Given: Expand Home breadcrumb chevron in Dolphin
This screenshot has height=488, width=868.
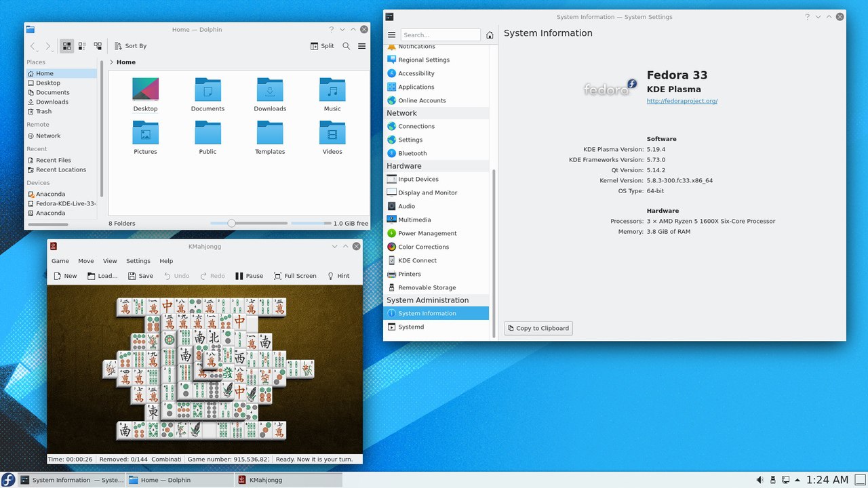Looking at the screenshot, I should (x=111, y=62).
